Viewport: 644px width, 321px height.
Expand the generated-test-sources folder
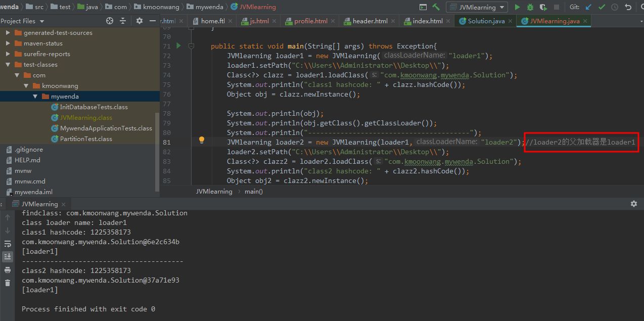tap(8, 32)
